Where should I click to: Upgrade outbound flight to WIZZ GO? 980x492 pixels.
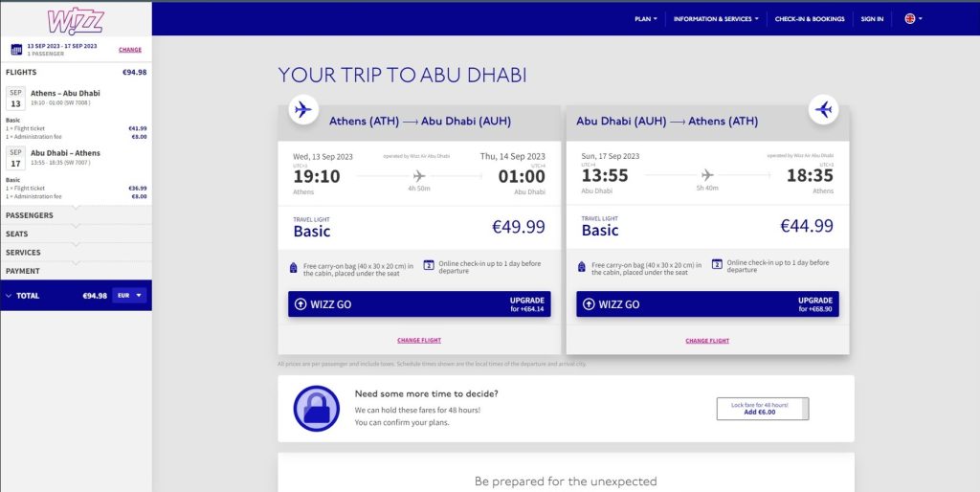coord(419,304)
